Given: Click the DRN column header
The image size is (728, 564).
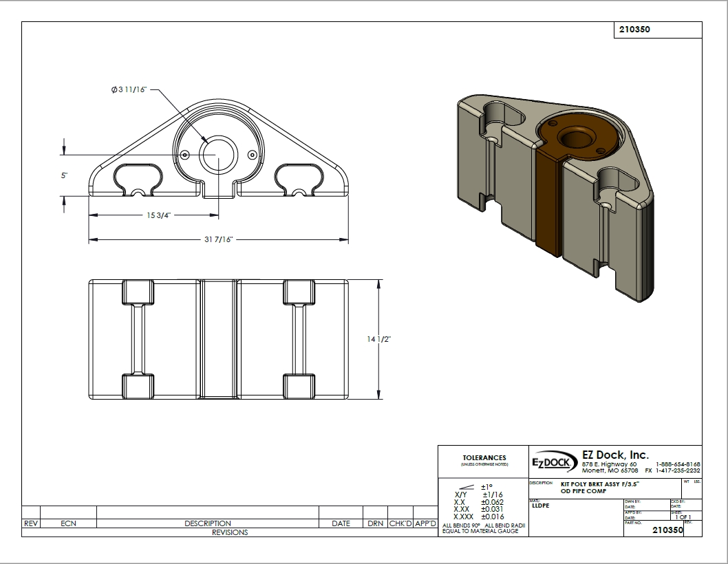Looking at the screenshot, I should [375, 523].
